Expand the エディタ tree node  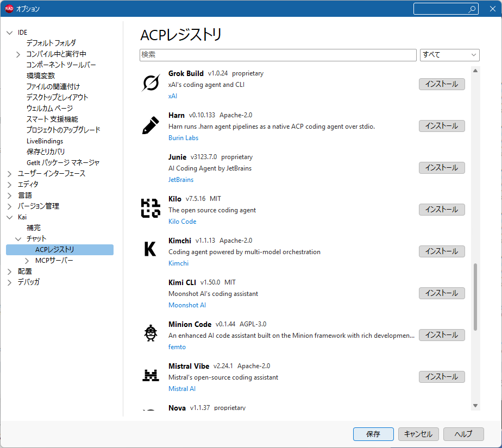(10, 185)
